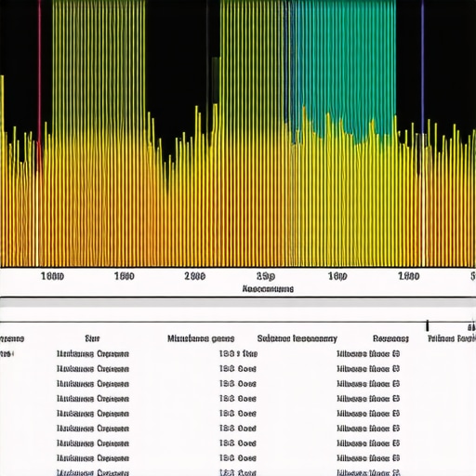Click the purple vertical marker line in chart
The height and width of the screenshot is (476, 476).
tap(422, 67)
